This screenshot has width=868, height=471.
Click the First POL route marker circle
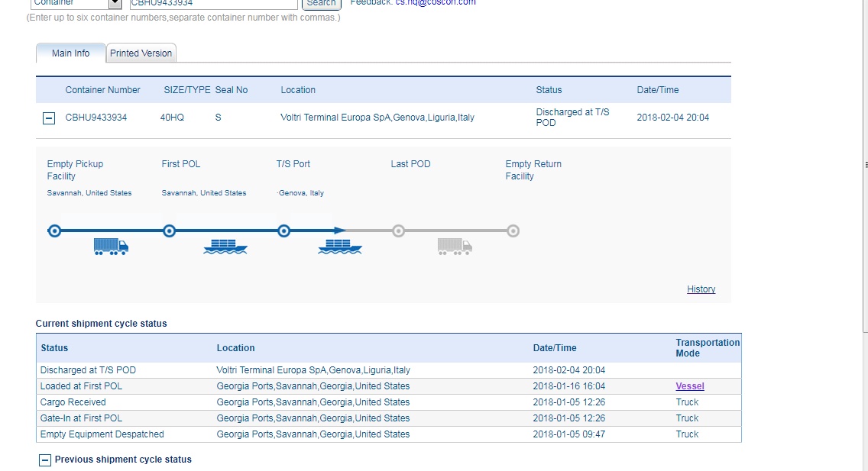[170, 231]
